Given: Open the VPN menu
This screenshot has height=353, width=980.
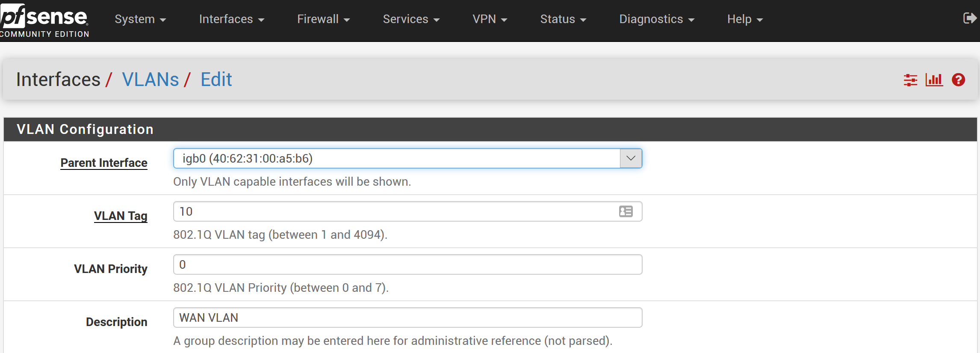Looking at the screenshot, I should point(490,19).
